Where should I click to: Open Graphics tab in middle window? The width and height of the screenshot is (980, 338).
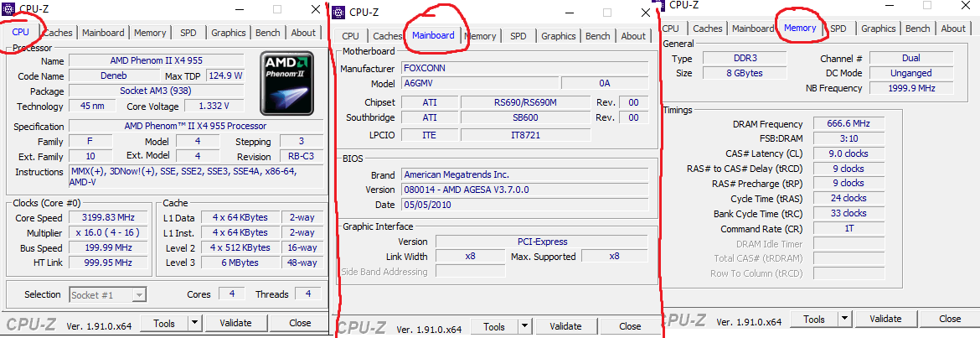[x=558, y=36]
